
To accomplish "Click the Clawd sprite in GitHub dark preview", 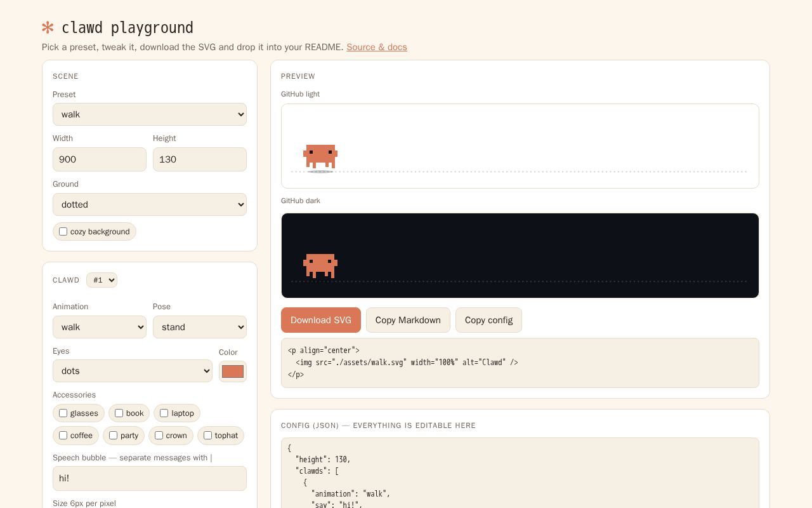I will pos(320,266).
